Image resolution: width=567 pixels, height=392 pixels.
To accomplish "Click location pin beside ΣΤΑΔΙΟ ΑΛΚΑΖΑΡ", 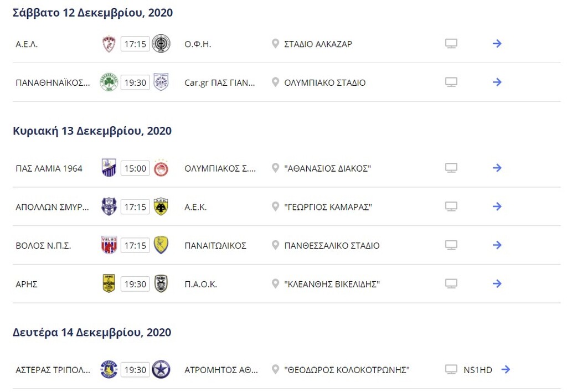I will (275, 44).
